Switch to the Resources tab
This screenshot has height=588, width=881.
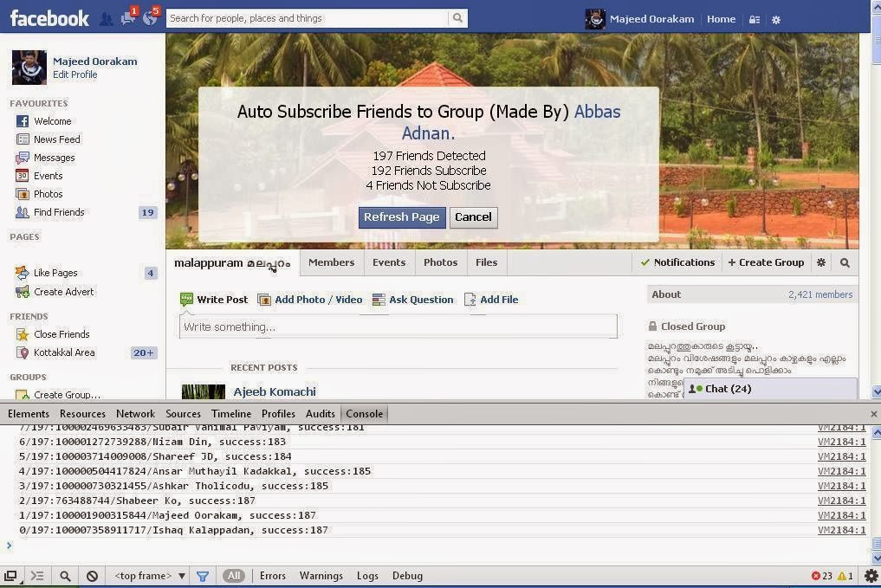(82, 414)
